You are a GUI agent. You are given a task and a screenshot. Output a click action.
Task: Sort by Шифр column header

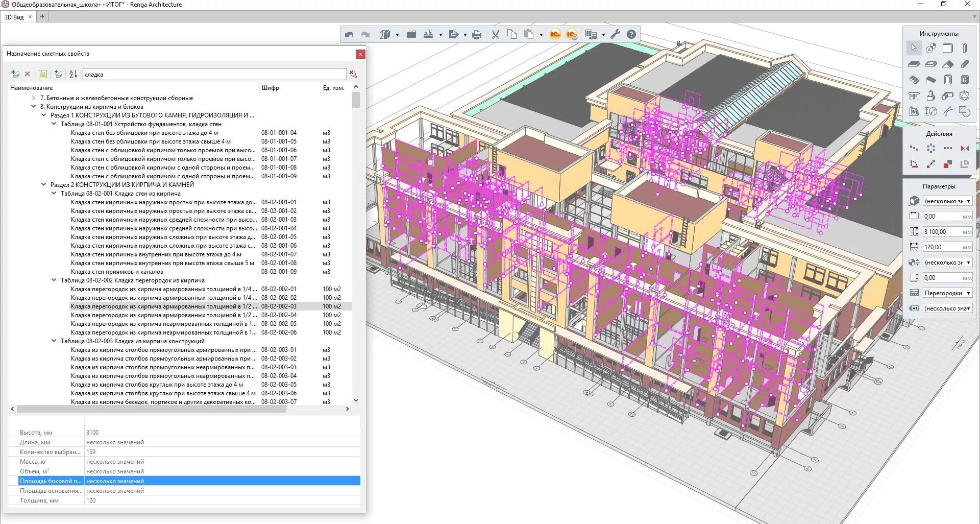270,88
